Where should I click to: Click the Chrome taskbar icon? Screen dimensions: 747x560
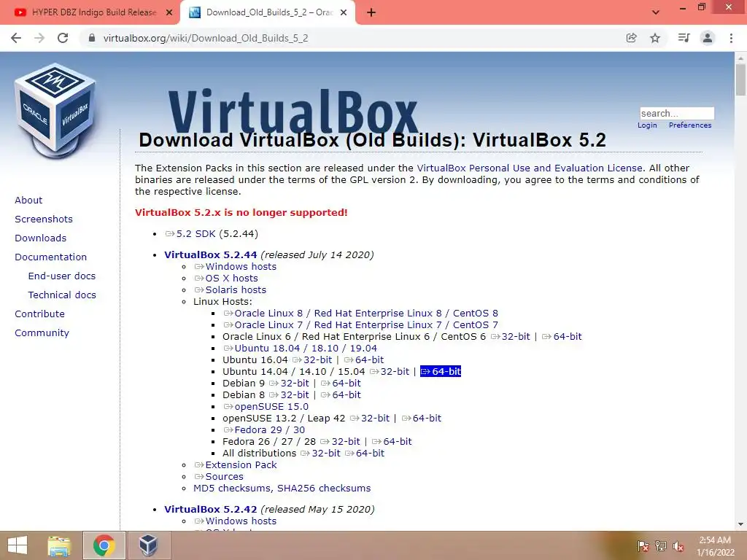[x=104, y=545]
